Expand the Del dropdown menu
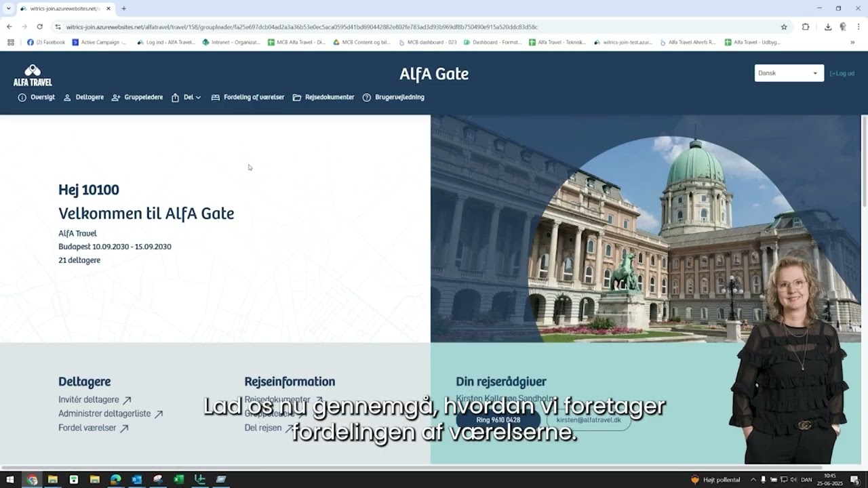The width and height of the screenshot is (868, 488). [x=186, y=98]
